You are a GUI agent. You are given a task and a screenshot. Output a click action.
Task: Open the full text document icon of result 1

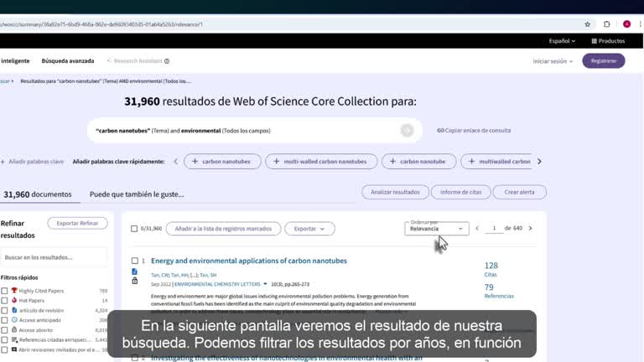(x=134, y=271)
